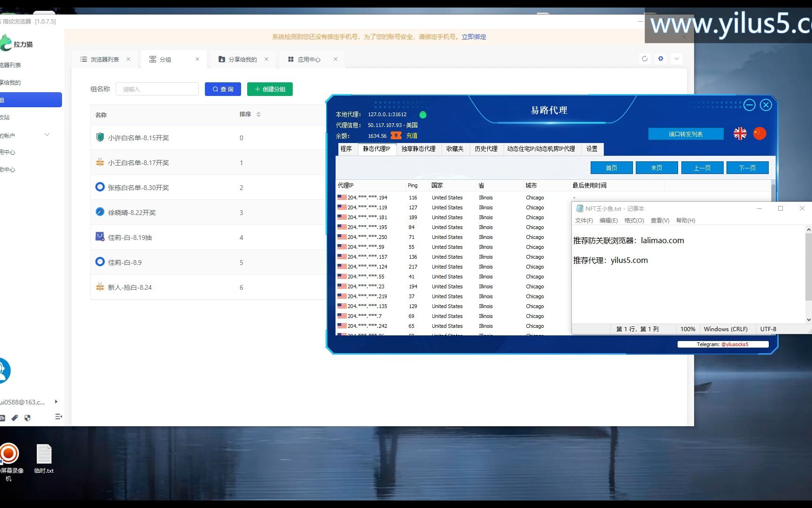Open the 动态住宅IP/动态机房IP代理 tab
The height and width of the screenshot is (508, 812).
point(541,149)
